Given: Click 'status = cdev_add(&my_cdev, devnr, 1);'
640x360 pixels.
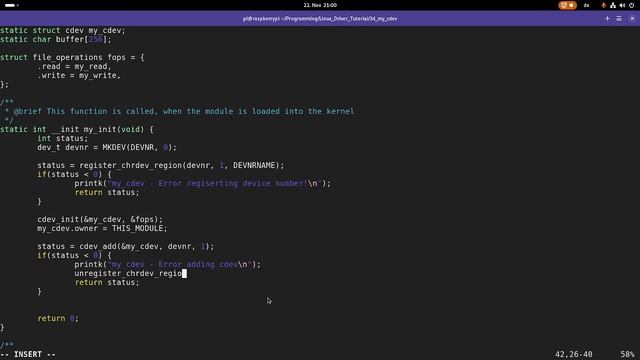Looking at the screenshot, I should click(126, 246).
